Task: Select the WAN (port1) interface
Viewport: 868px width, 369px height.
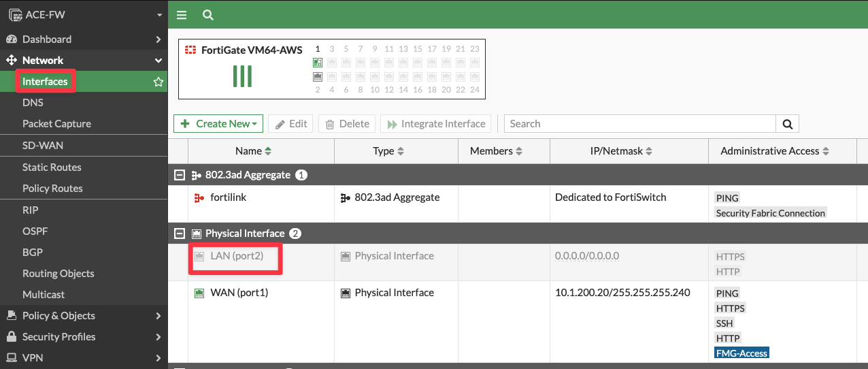Action: tap(239, 293)
